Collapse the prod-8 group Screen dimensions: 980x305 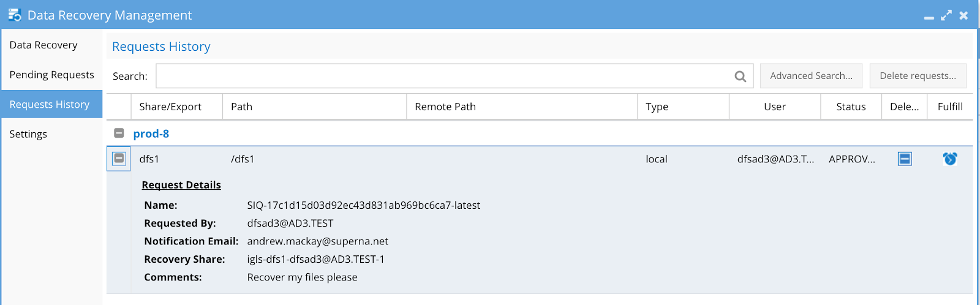[x=119, y=133]
